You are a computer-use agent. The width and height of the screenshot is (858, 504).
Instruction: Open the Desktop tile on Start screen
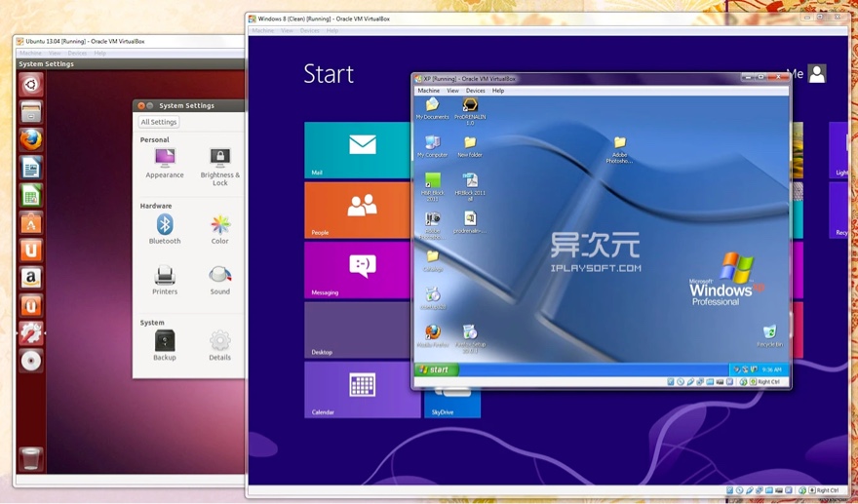tap(357, 330)
